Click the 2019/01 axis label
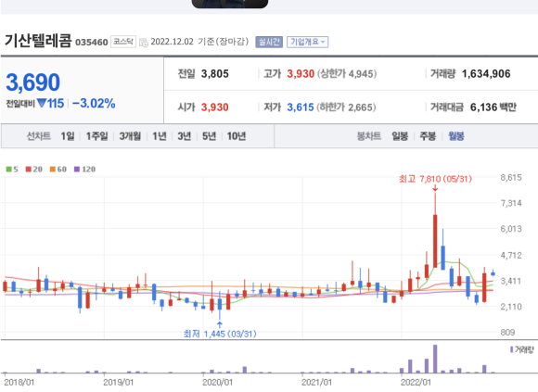 (119, 383)
